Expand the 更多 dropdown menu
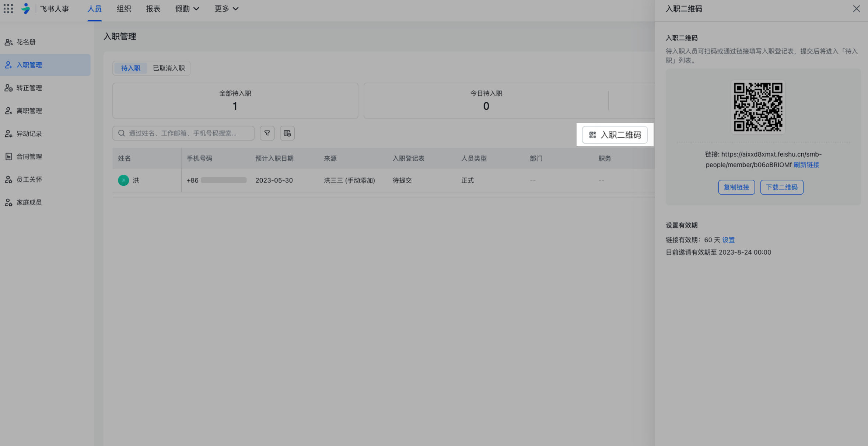Screen dimensions: 868x446 coord(226,8)
